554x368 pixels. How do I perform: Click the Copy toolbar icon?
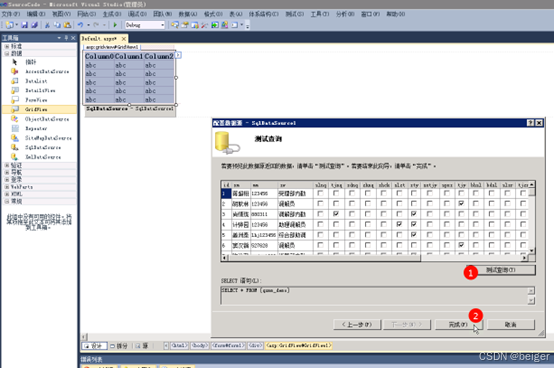tap(57, 25)
